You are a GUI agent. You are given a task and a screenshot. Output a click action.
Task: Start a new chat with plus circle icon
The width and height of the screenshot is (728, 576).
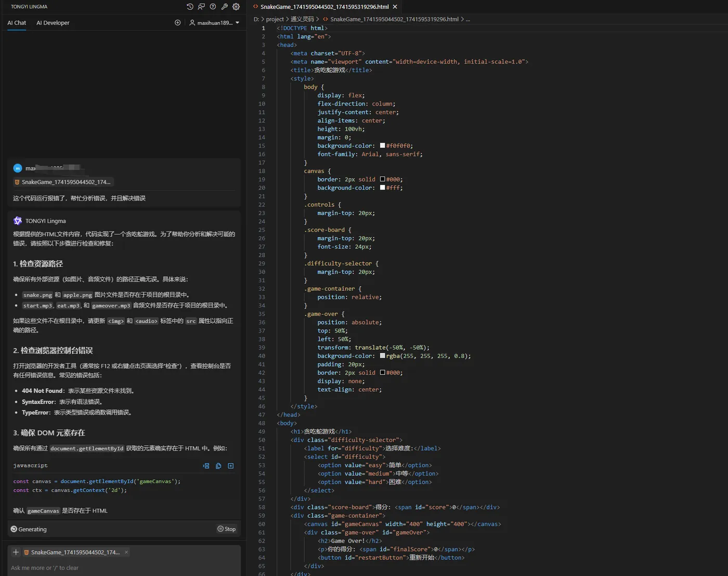(178, 23)
